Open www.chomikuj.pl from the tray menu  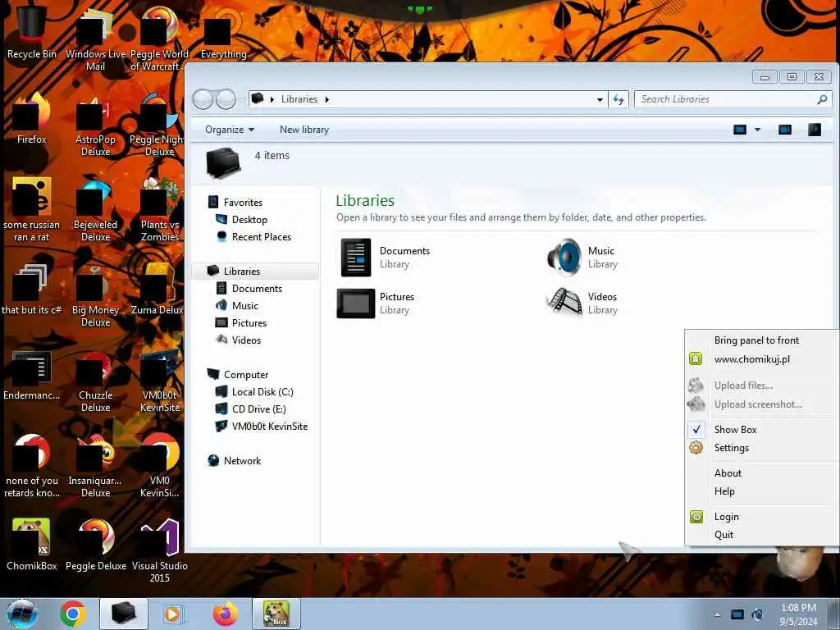pyautogui.click(x=751, y=359)
